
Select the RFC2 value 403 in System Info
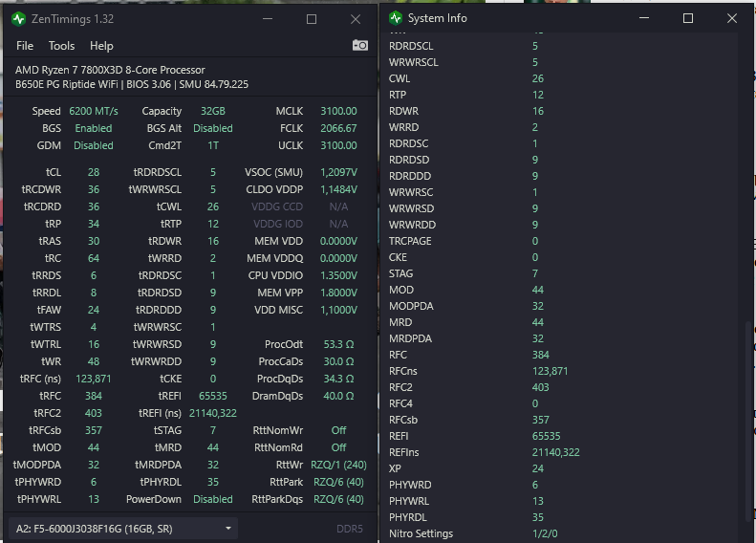pyautogui.click(x=541, y=387)
